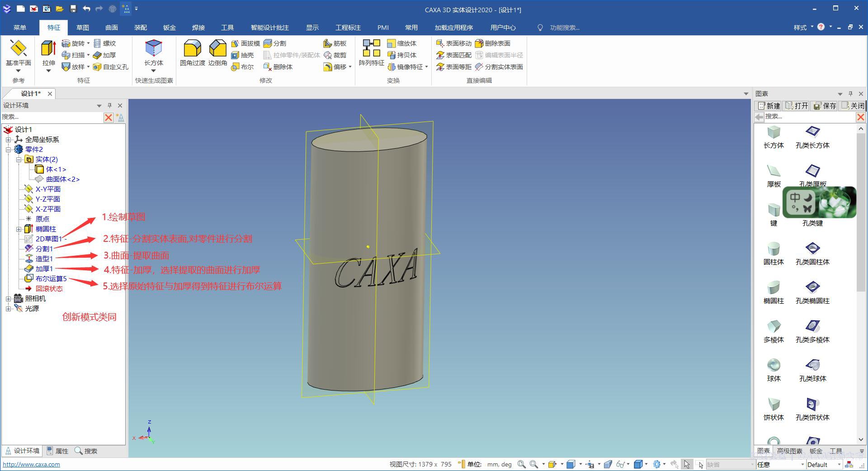Select the 放样 loft feature tool
This screenshot has width=868, height=471.
[73, 67]
